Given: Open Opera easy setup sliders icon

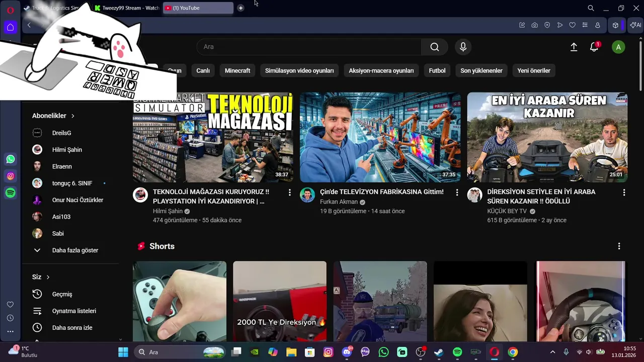Looking at the screenshot, I should coord(585,25).
